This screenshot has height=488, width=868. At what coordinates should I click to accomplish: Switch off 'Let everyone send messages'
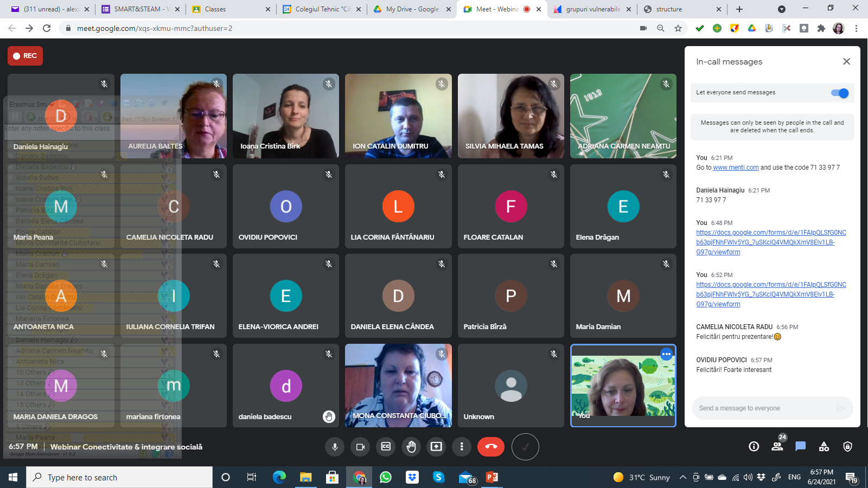coord(839,93)
